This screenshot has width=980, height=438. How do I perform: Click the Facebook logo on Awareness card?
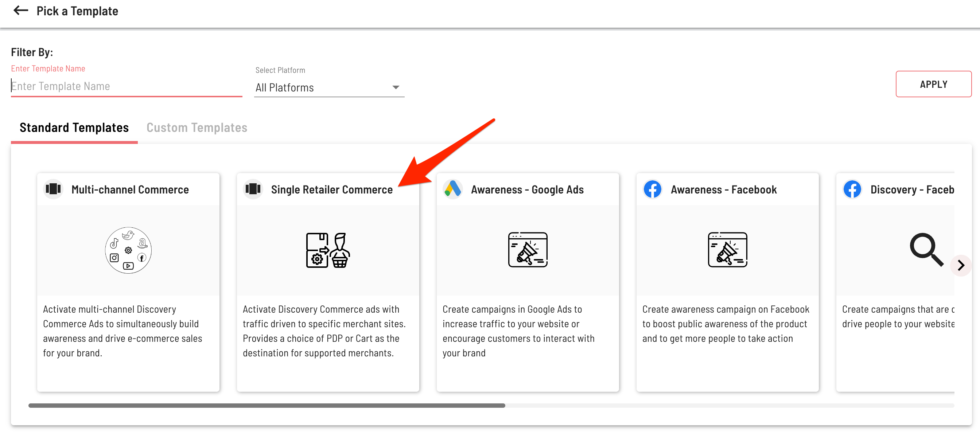click(x=652, y=189)
